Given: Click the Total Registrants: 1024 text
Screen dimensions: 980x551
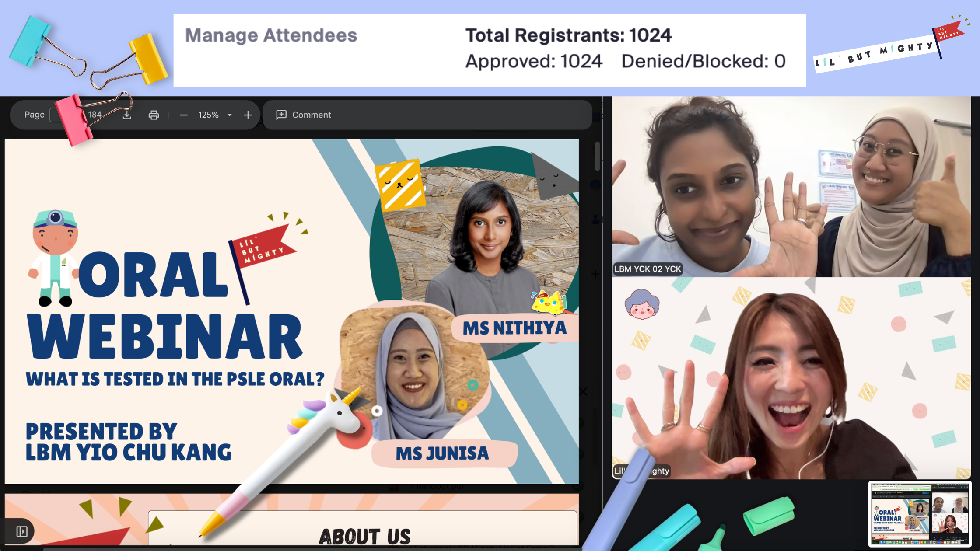Looking at the screenshot, I should [x=568, y=35].
